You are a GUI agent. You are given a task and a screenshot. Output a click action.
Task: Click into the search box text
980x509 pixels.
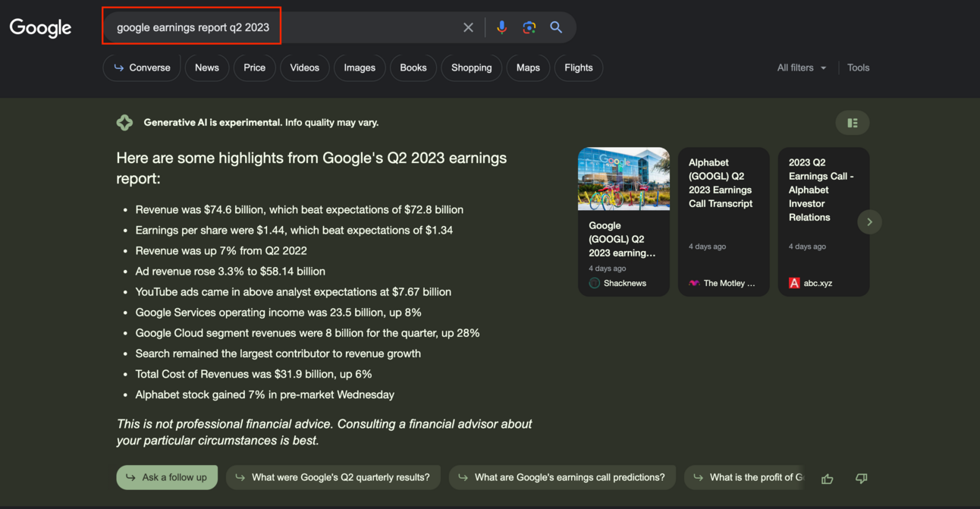pyautogui.click(x=193, y=27)
